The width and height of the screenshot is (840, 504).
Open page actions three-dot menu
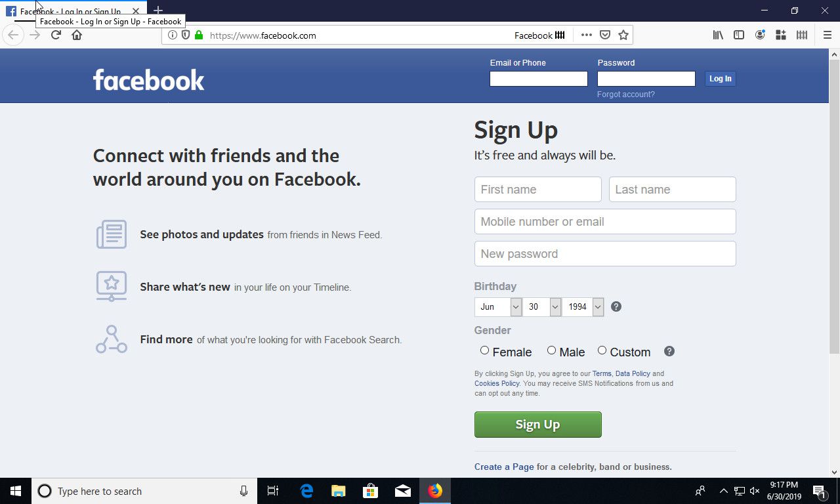586,35
